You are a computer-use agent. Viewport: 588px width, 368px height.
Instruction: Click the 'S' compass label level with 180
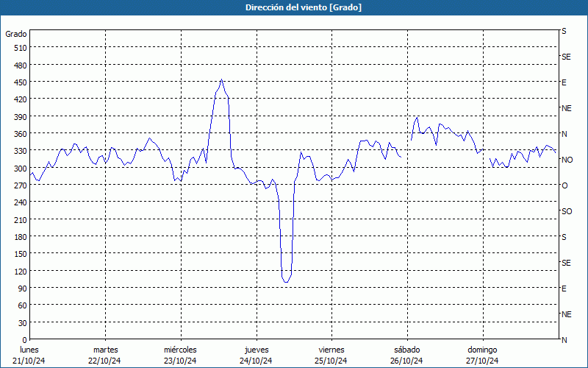coord(564,237)
